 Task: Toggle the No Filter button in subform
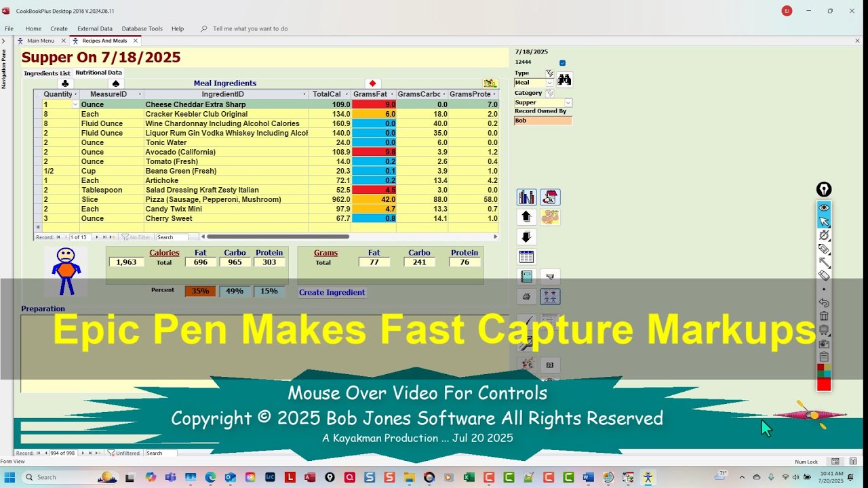135,237
